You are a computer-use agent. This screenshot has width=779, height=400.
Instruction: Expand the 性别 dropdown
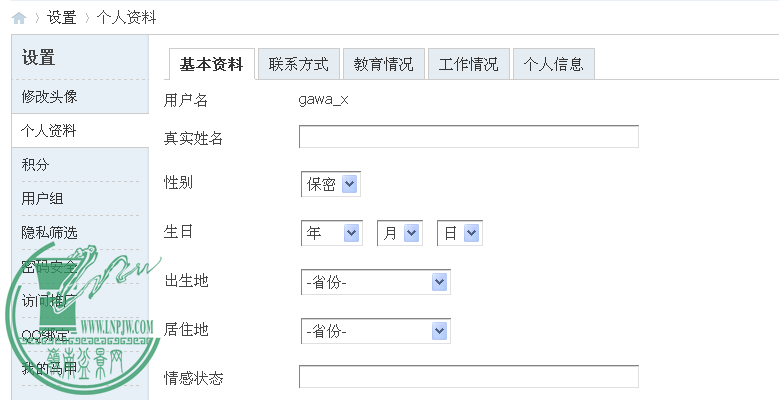pyautogui.click(x=330, y=184)
